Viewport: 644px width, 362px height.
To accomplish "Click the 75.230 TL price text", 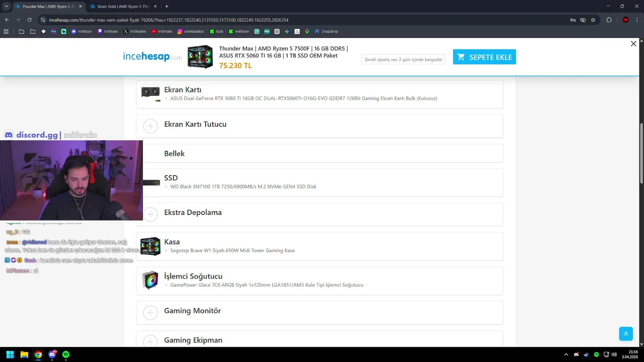I will (x=235, y=66).
